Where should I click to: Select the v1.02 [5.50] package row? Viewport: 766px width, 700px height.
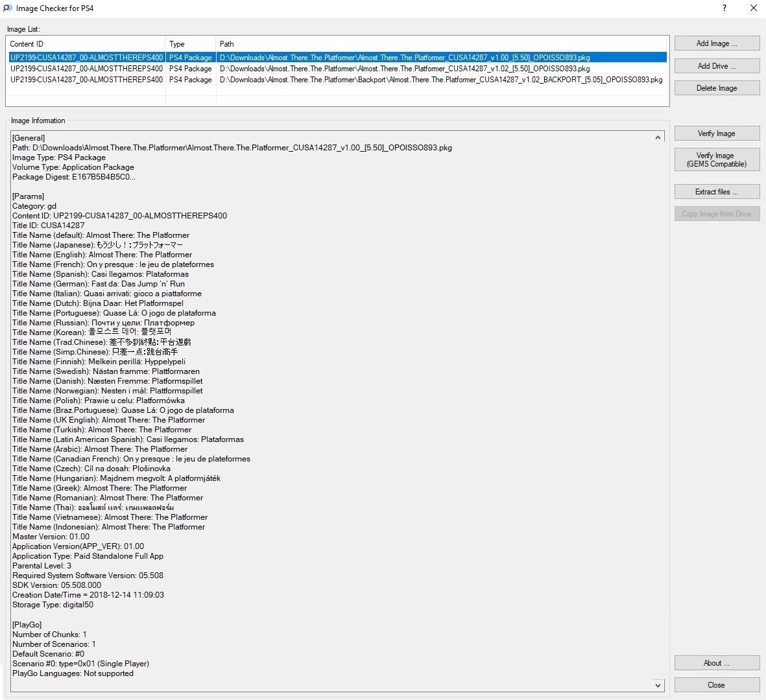pos(337,69)
